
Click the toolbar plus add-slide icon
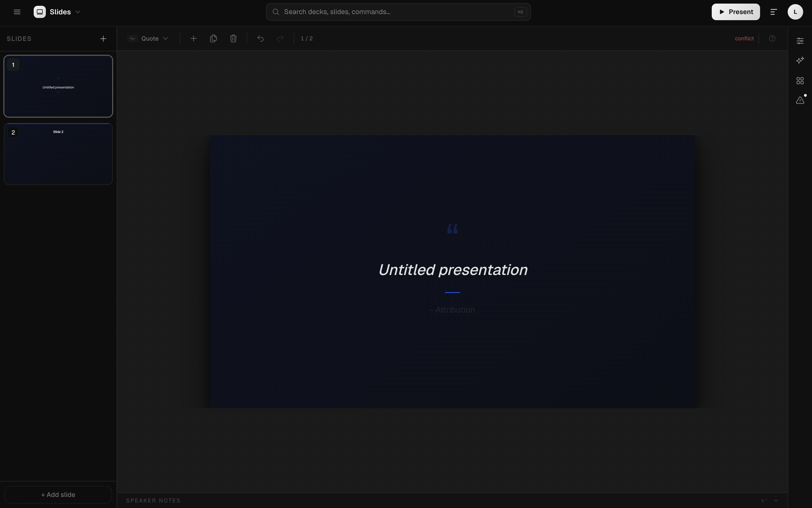click(193, 39)
